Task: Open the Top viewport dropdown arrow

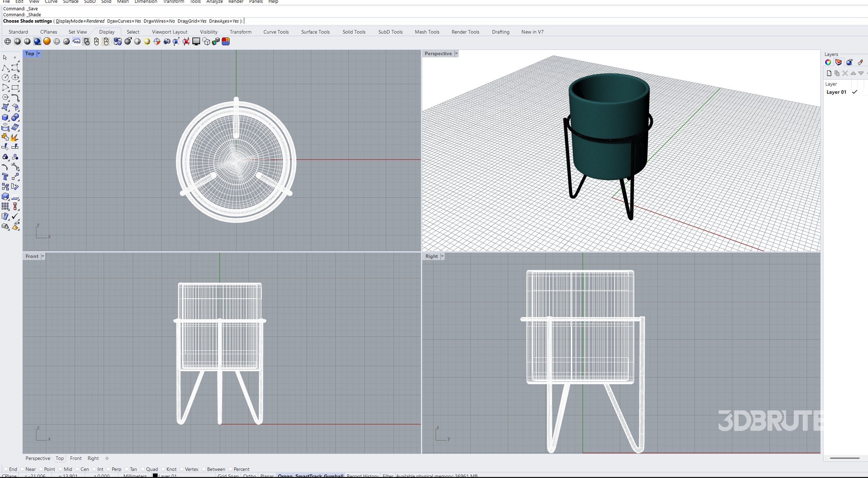Action: [39, 54]
